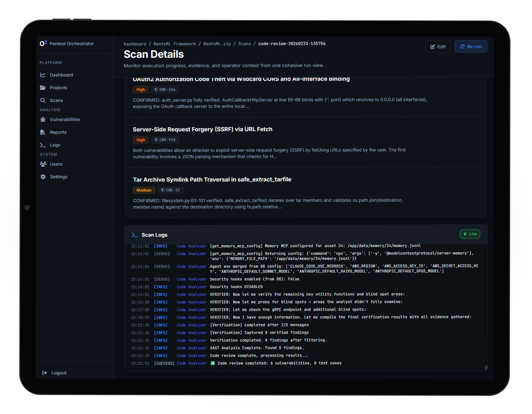Click the Projects folder icon

pos(43,88)
